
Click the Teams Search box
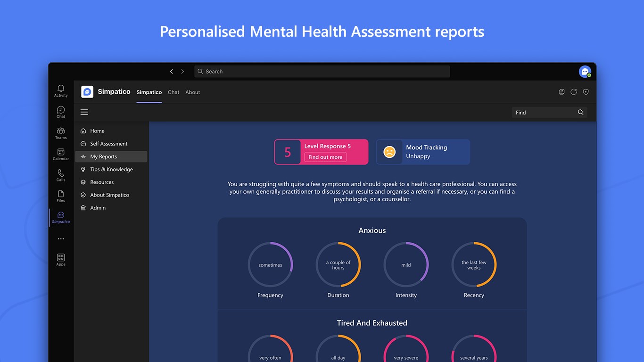pyautogui.click(x=322, y=72)
